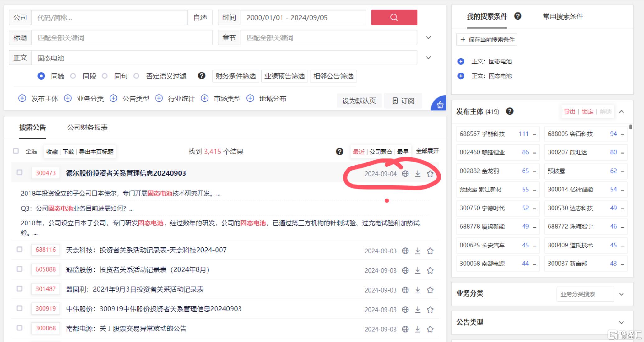
Task: Star the 冠盛股份 announcement
Action: pyautogui.click(x=430, y=270)
